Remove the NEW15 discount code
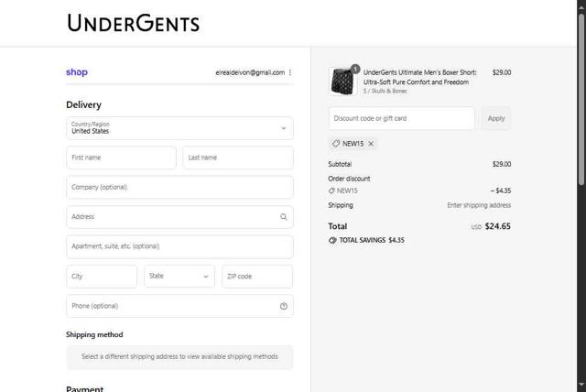 click(371, 144)
